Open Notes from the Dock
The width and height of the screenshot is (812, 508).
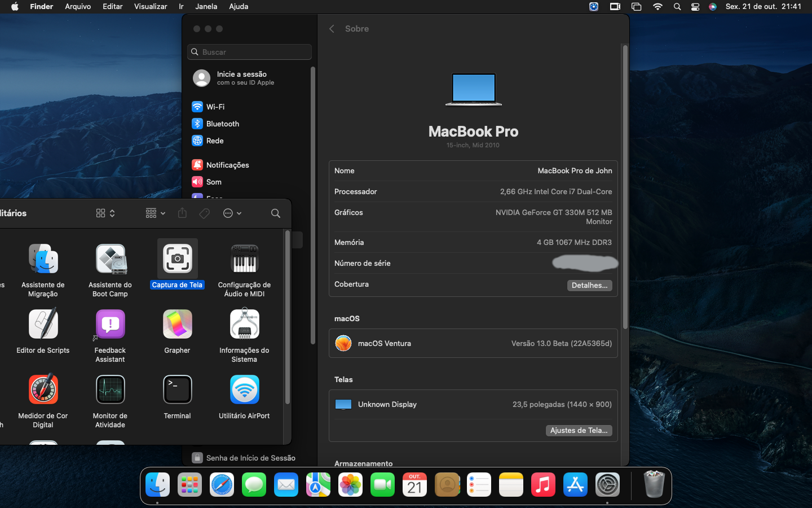[x=511, y=485]
